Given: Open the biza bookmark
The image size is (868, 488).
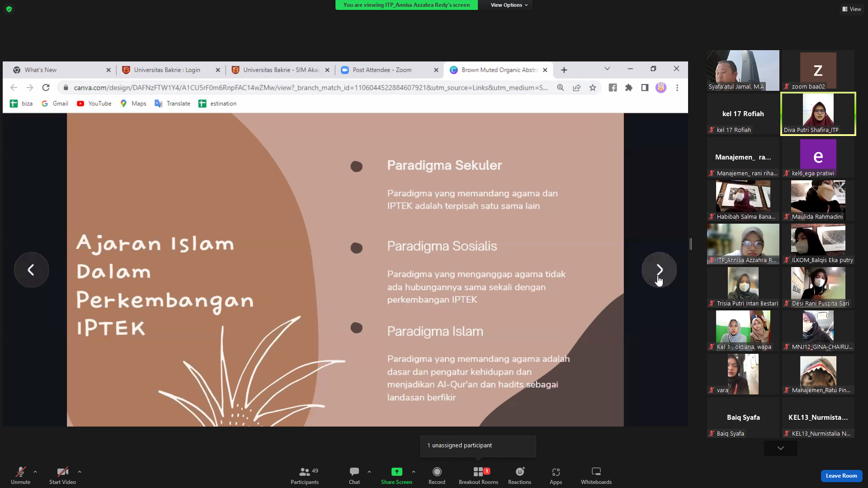Looking at the screenshot, I should tap(21, 103).
